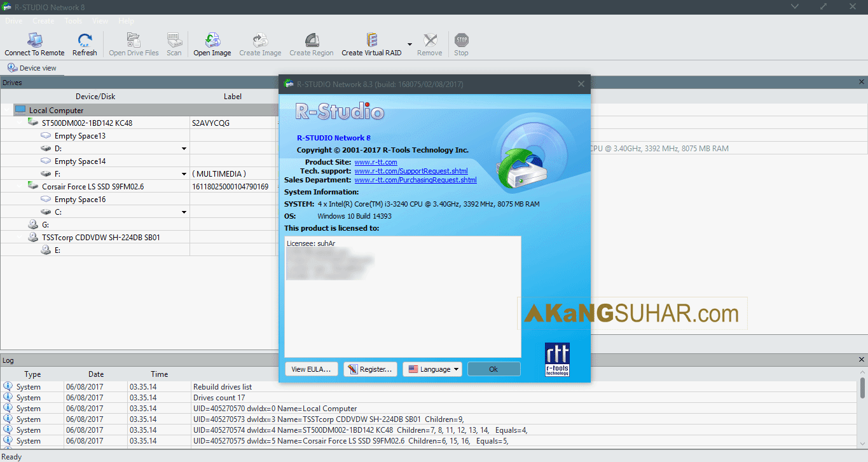Click the F: partition icon
This screenshot has width=868, height=462.
tap(46, 173)
